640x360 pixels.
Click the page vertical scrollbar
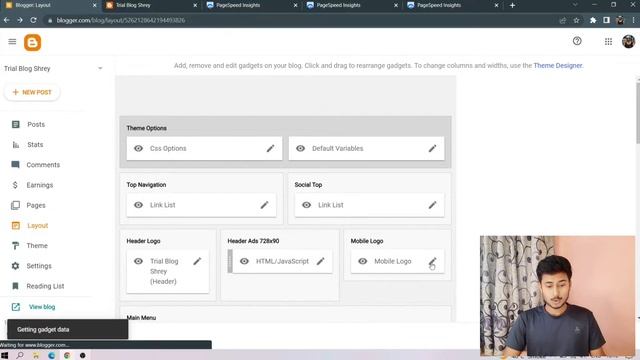(x=638, y=112)
